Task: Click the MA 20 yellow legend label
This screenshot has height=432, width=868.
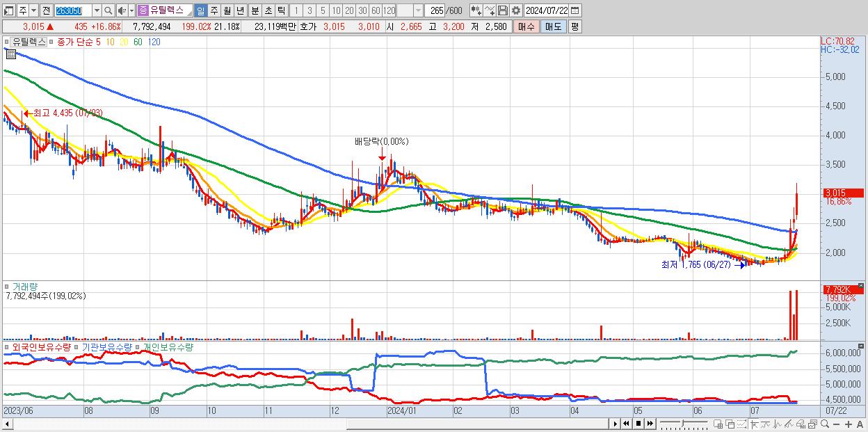Action: (x=124, y=42)
